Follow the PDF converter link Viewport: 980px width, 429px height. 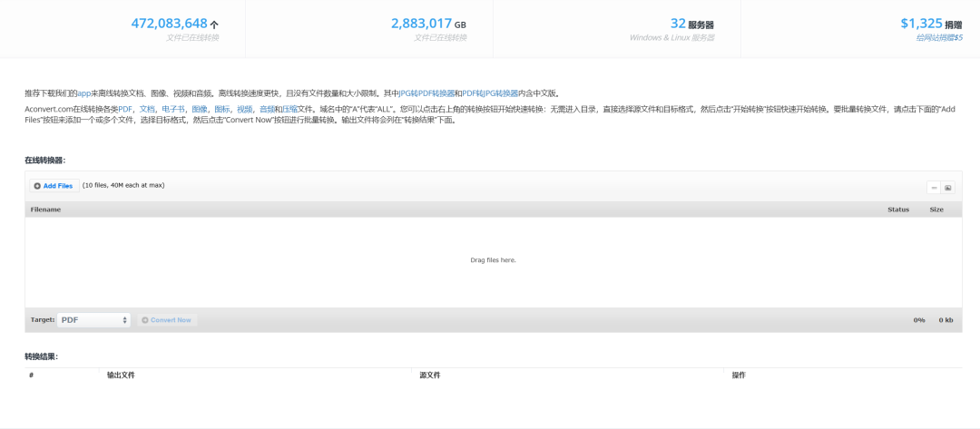pos(125,109)
